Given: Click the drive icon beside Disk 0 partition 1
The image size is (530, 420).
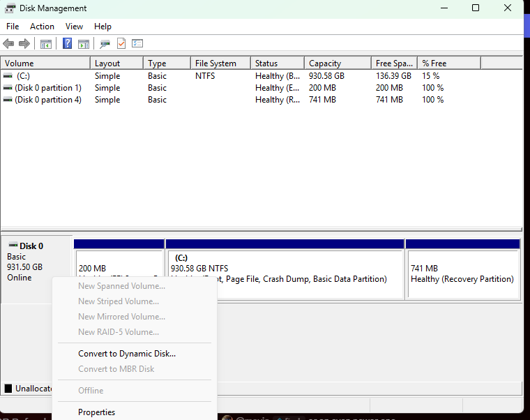Looking at the screenshot, I should coord(8,88).
